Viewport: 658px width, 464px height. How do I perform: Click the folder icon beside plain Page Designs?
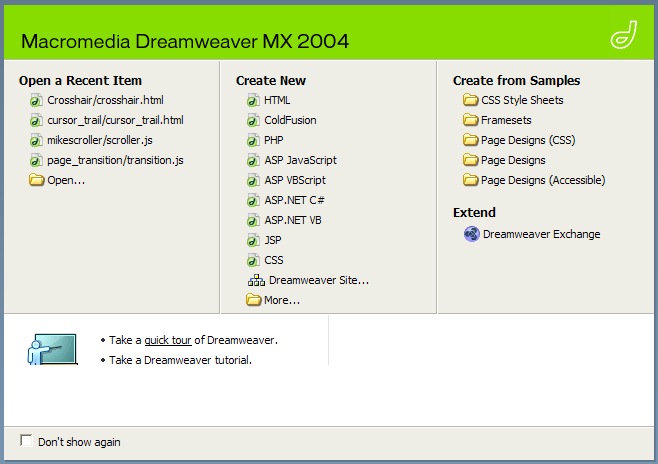coord(470,160)
